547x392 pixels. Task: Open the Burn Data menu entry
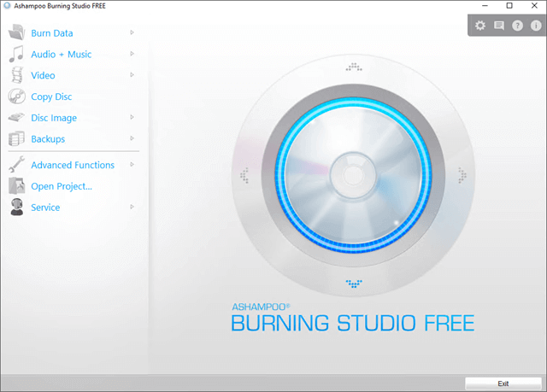click(52, 33)
